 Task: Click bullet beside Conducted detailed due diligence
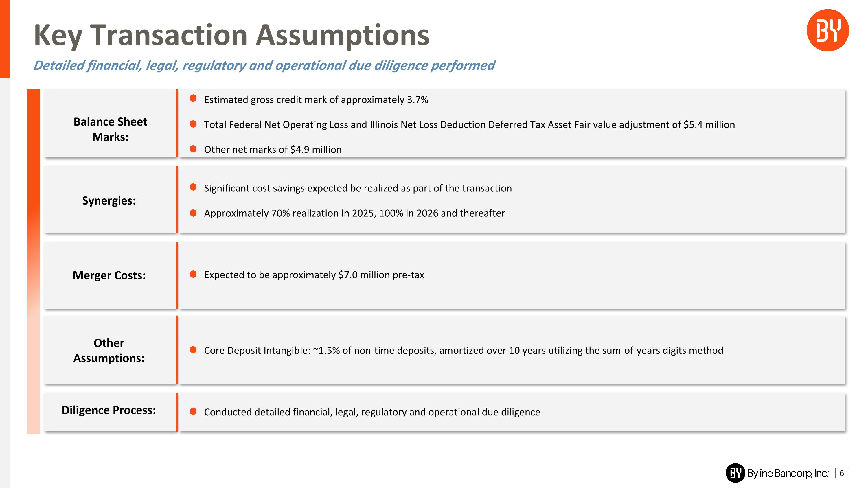click(193, 411)
